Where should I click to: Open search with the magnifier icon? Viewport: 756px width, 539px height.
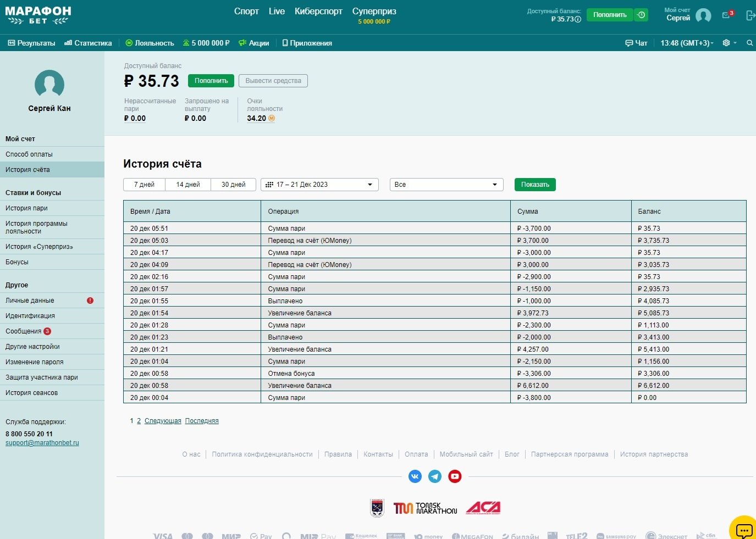coord(749,43)
